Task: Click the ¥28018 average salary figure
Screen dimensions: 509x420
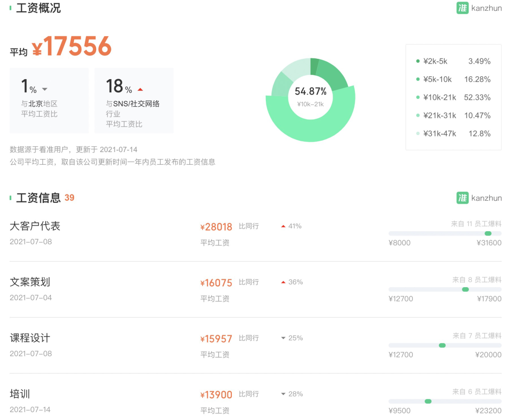Action: (x=216, y=227)
